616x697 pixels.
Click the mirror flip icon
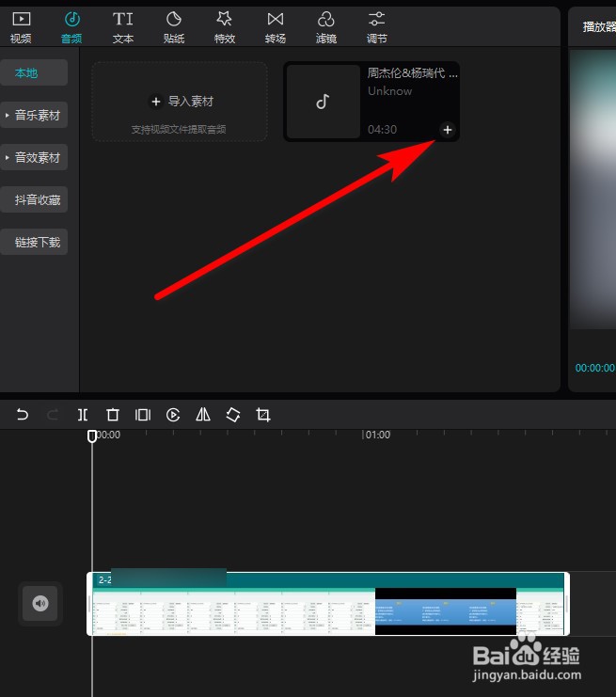click(x=203, y=415)
